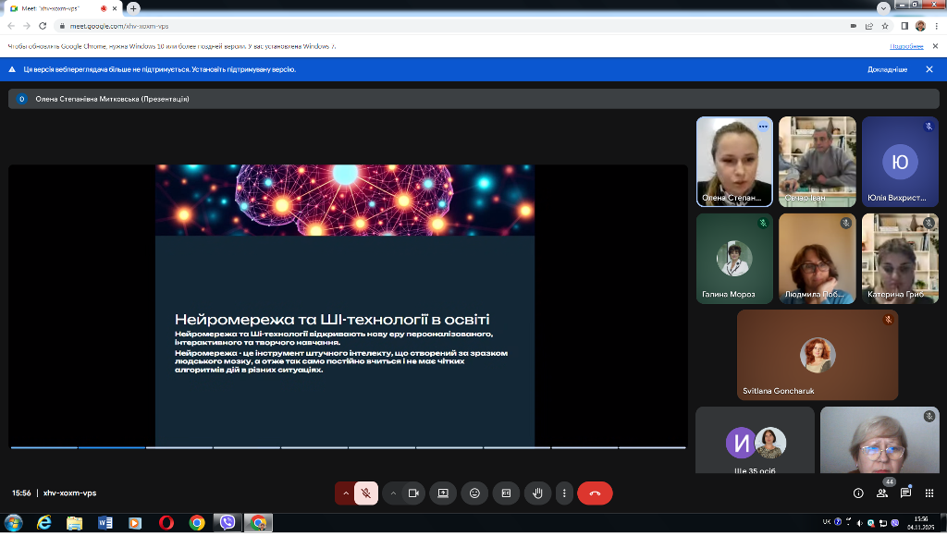The height and width of the screenshot is (560, 947).
Task: Leave the call with red hang-up button
Action: click(595, 493)
